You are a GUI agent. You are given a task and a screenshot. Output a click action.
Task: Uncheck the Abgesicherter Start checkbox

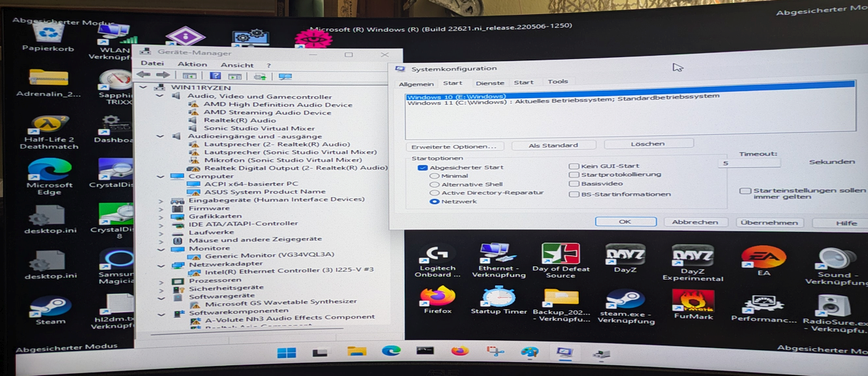click(x=423, y=167)
